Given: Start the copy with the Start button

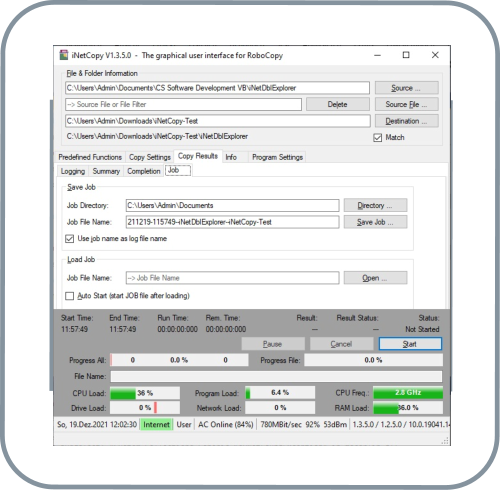Looking at the screenshot, I should coord(410,344).
